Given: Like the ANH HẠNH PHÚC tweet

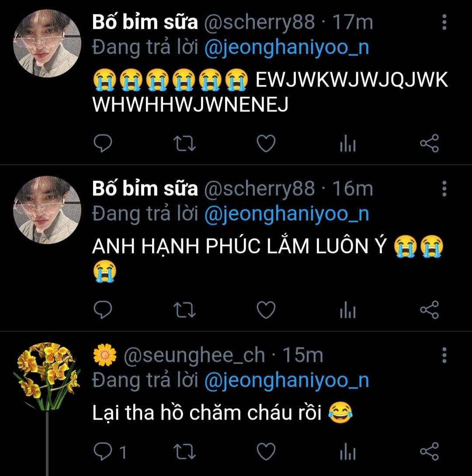Looking at the screenshot, I should point(266,310).
